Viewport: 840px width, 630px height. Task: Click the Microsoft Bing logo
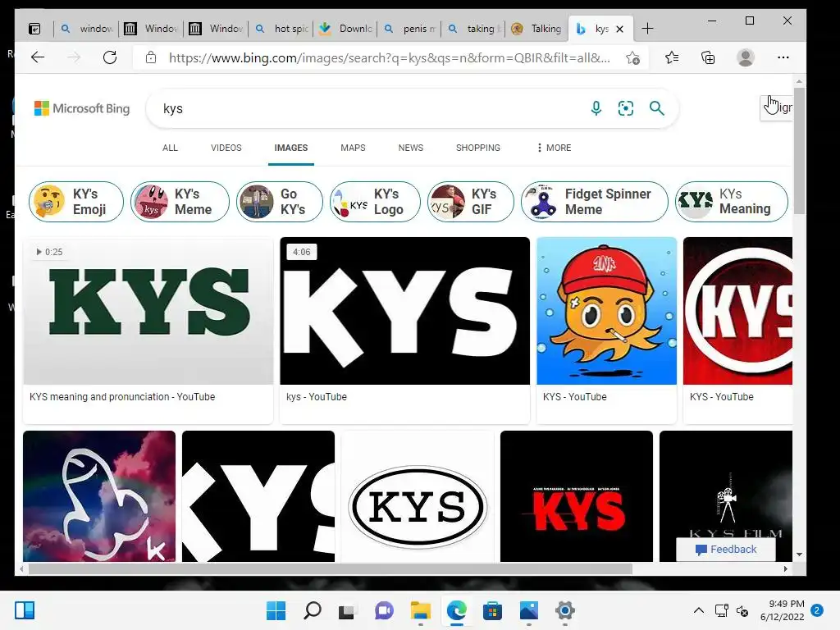82,108
